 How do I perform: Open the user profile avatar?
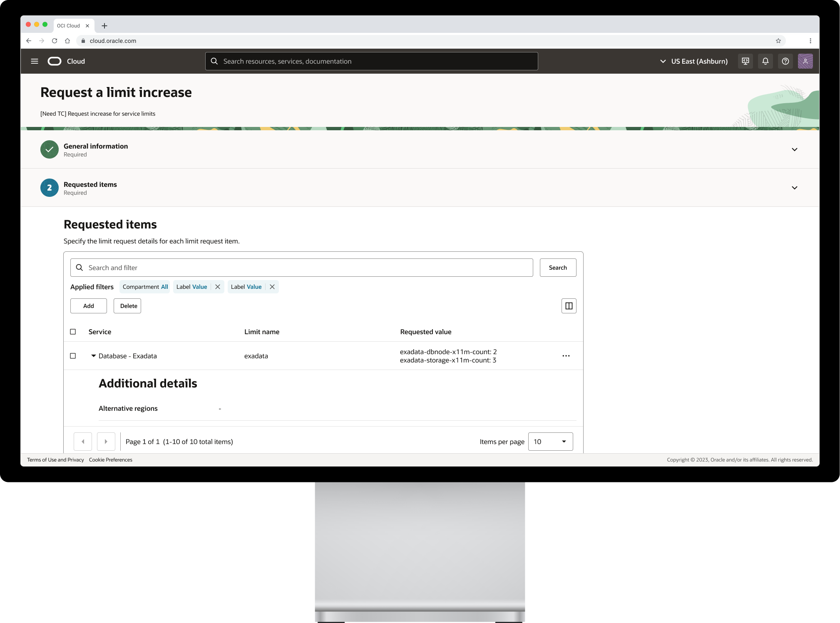coord(805,61)
